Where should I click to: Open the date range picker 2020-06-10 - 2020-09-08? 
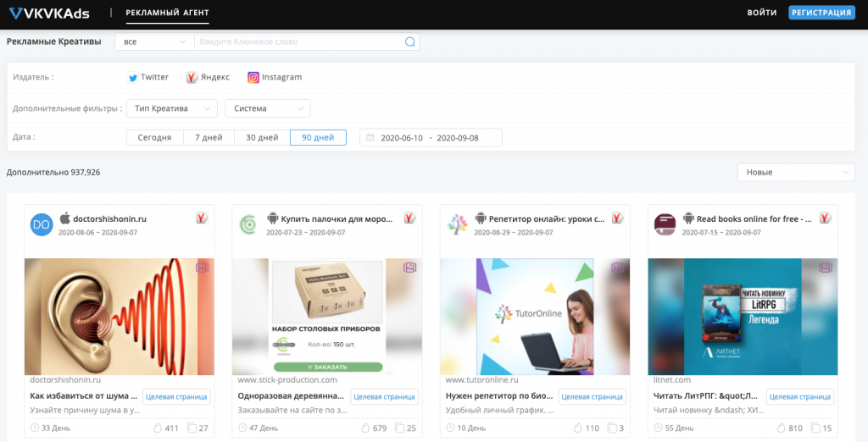(431, 138)
